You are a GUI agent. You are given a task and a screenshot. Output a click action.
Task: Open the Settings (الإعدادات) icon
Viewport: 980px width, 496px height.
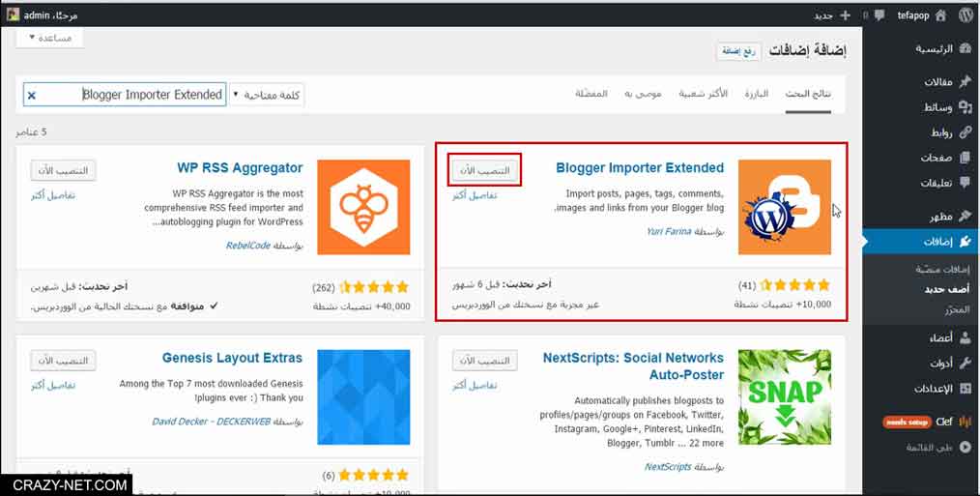(965, 389)
